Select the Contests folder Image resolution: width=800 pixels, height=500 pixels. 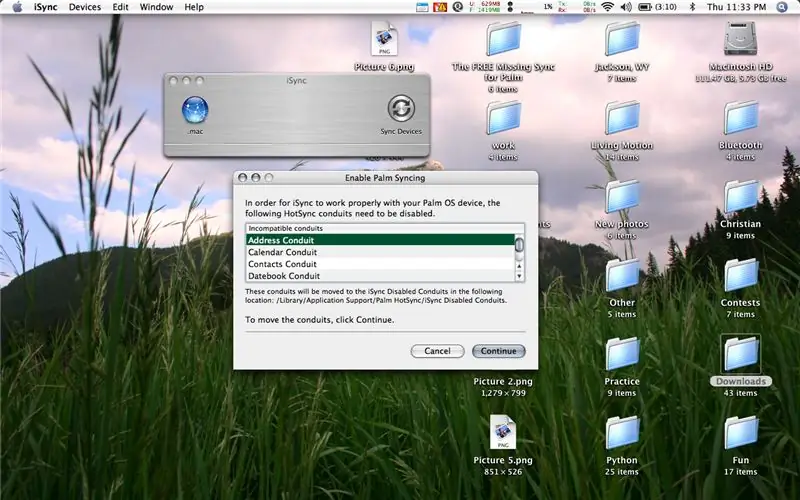[740, 275]
